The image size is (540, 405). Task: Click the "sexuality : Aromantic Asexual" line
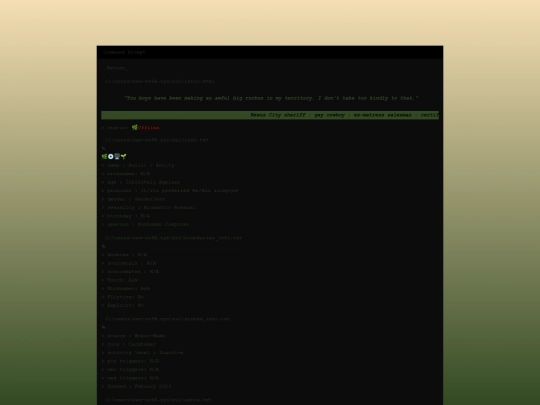[148, 208]
